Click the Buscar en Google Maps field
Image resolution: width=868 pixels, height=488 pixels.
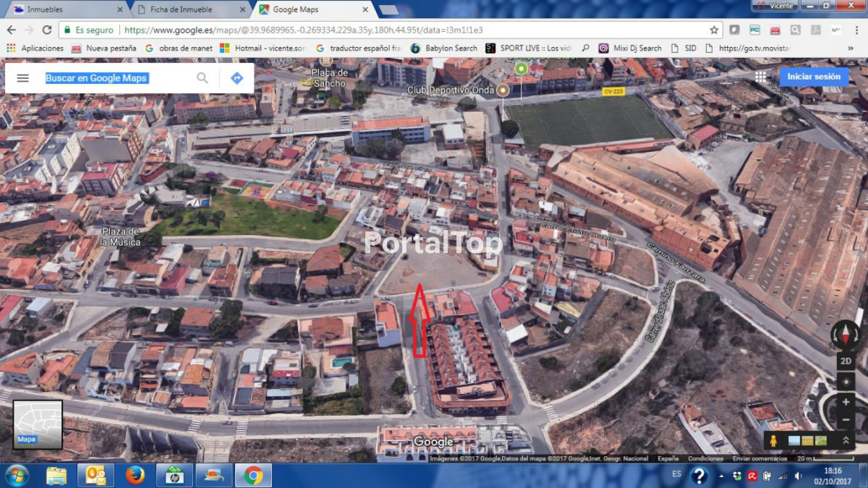118,78
